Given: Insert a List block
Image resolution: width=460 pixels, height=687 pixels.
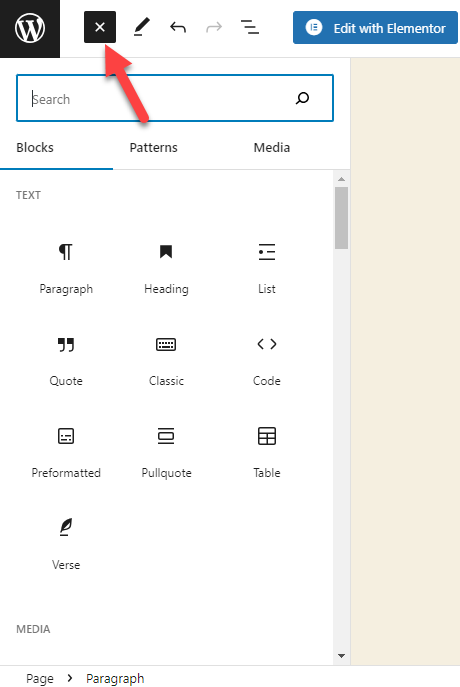Looking at the screenshot, I should click(266, 269).
